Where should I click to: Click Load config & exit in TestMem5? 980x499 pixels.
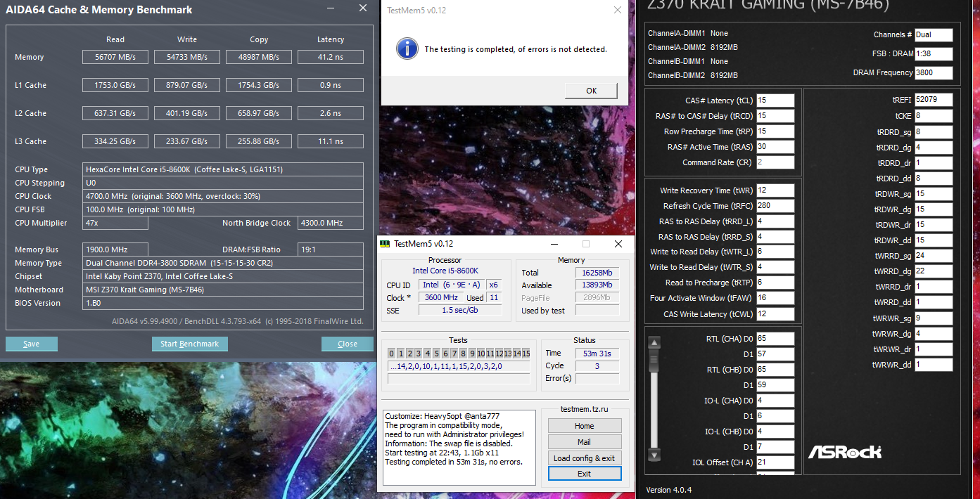click(585, 458)
